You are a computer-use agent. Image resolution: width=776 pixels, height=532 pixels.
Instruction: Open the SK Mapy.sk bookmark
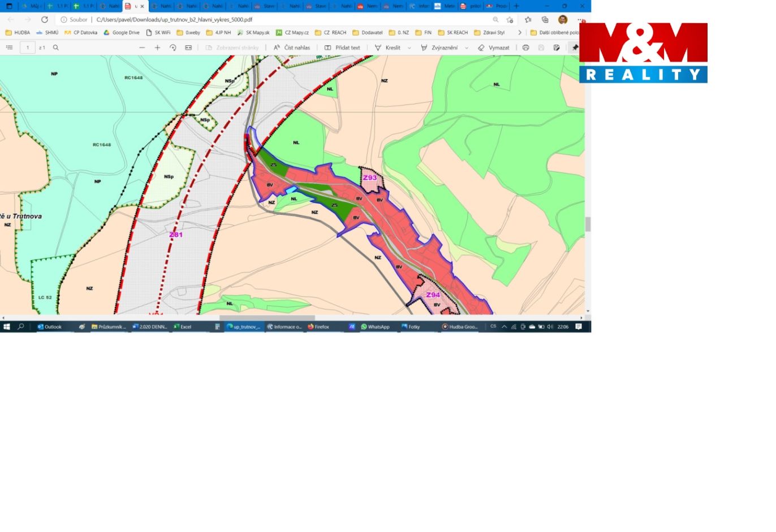point(253,33)
